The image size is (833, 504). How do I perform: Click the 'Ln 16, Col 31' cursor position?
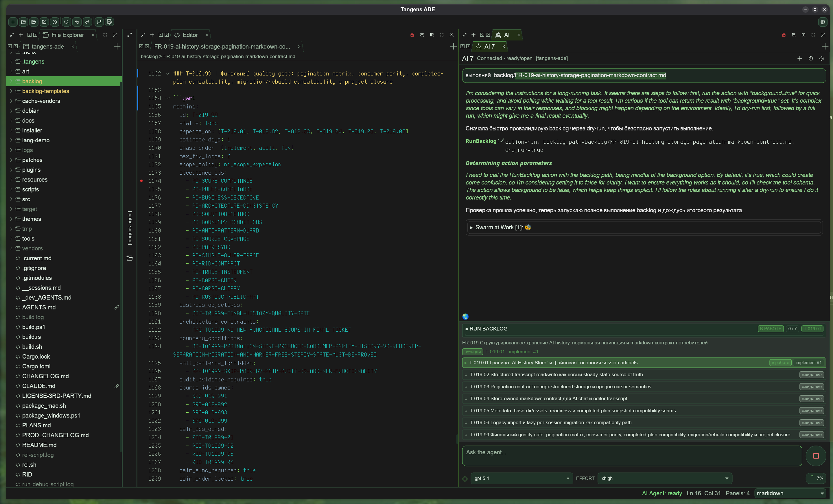[x=703, y=494]
